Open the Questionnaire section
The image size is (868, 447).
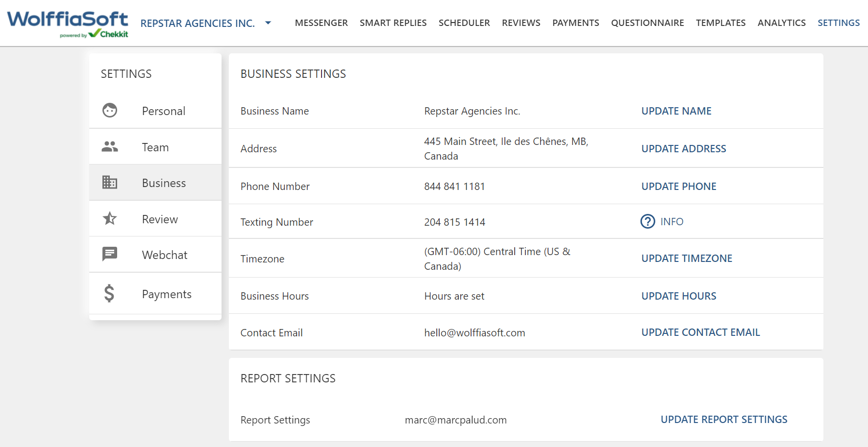click(647, 23)
